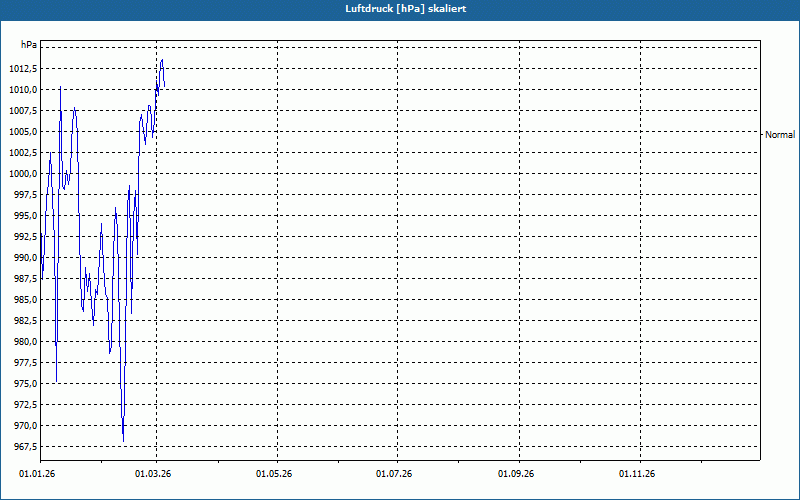The height and width of the screenshot is (500, 800).
Task: Select the 1010,0 axis value
Action: tap(23, 90)
